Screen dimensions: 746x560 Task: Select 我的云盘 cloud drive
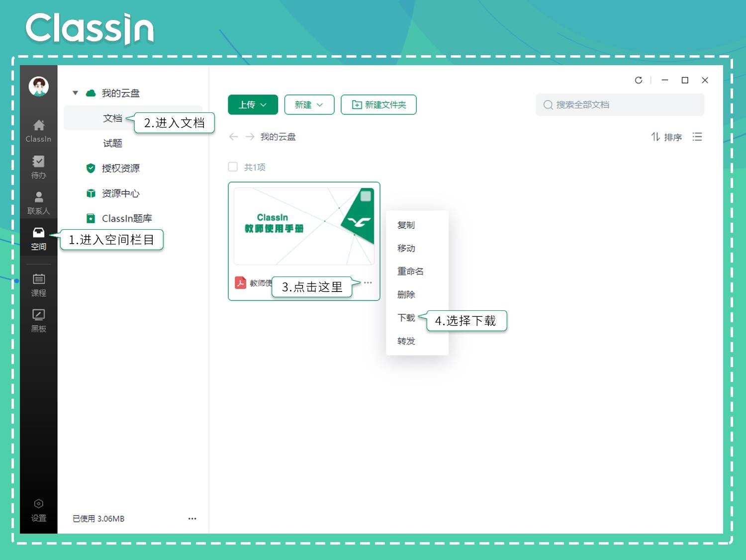pyautogui.click(x=121, y=93)
